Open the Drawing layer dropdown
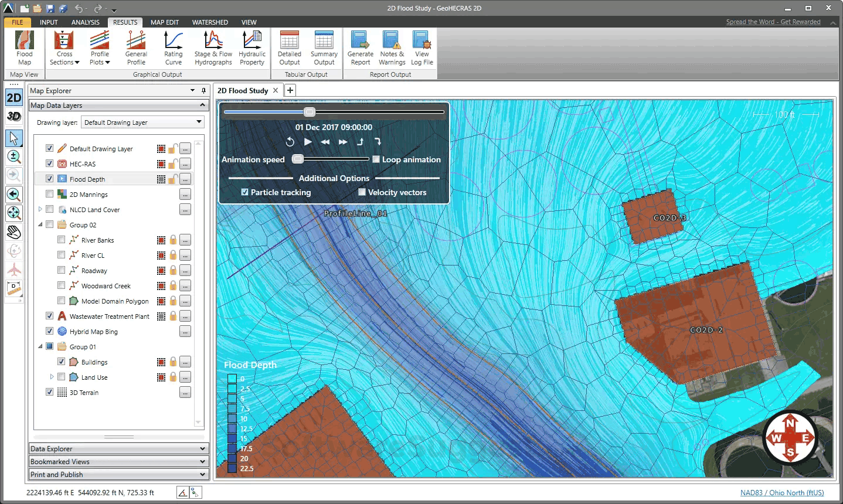The image size is (843, 504). click(143, 122)
